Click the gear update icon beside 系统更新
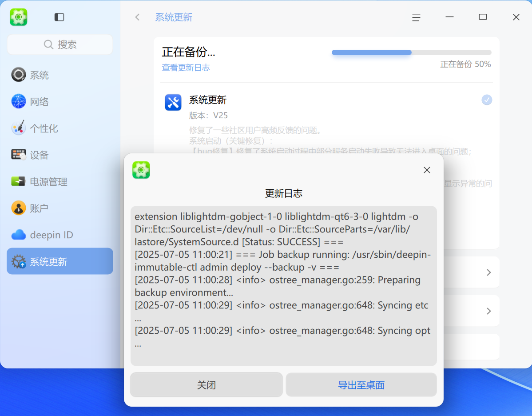532x416 pixels. pyautogui.click(x=18, y=261)
